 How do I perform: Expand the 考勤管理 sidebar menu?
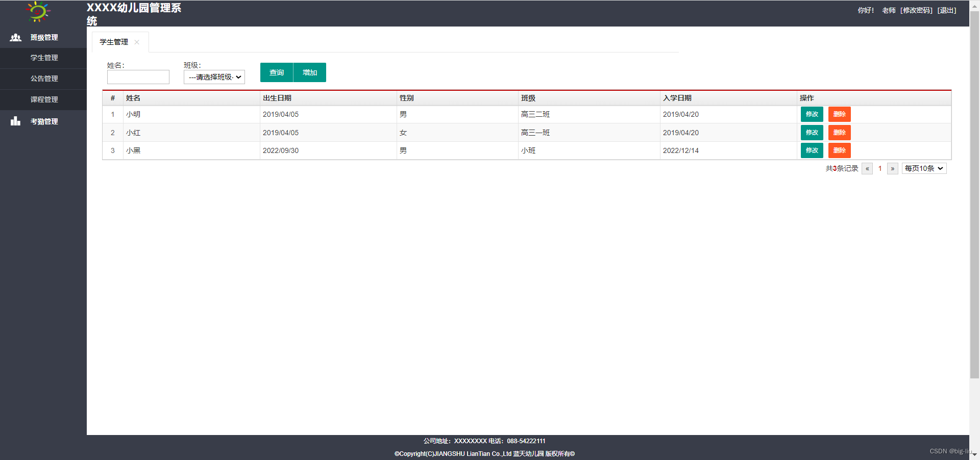tap(43, 121)
